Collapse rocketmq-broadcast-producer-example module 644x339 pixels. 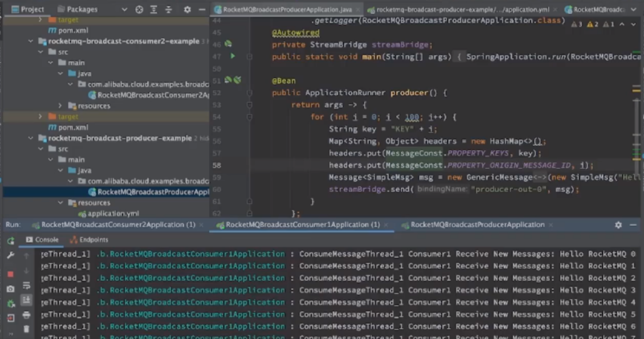(31, 138)
